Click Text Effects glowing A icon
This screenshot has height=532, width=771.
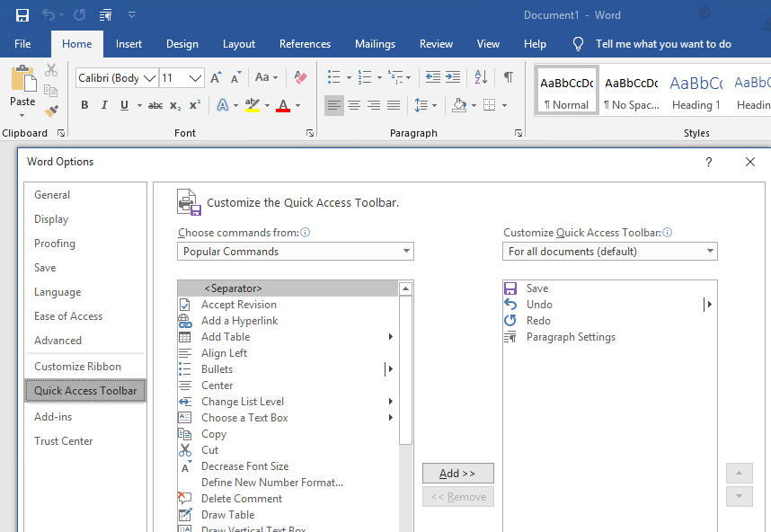[223, 105]
